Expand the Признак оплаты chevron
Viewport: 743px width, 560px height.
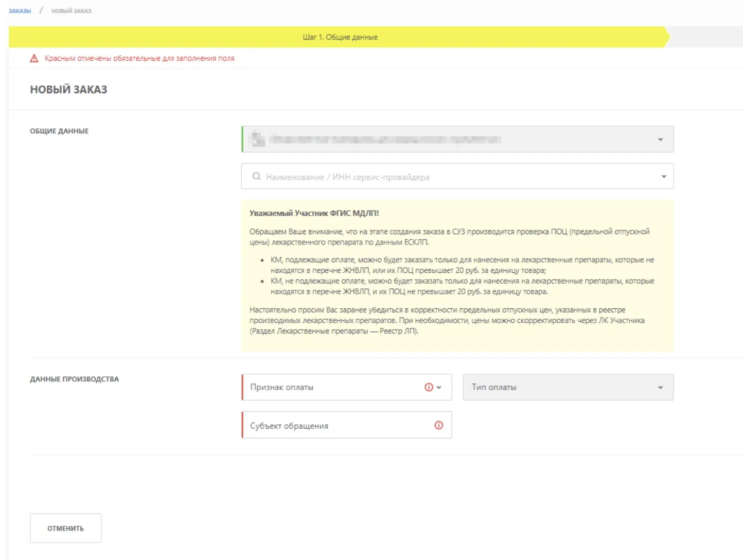point(439,388)
